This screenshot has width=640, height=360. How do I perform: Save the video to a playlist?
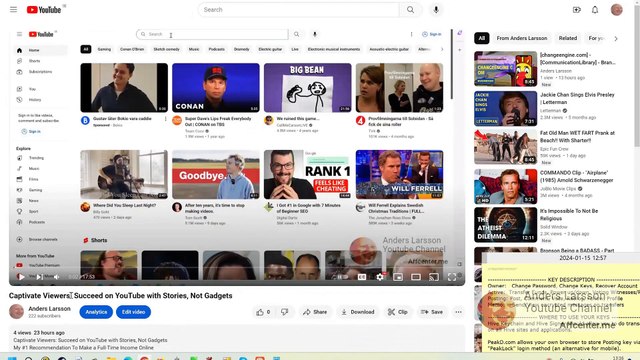tap(431, 312)
